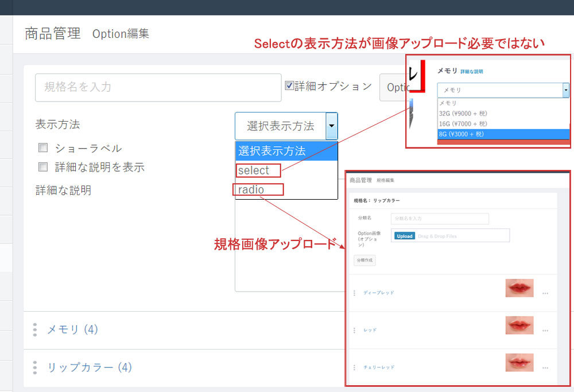Enable the ショーラベル checkbox
Viewport: 574px width, 392px height.
pos(43,148)
